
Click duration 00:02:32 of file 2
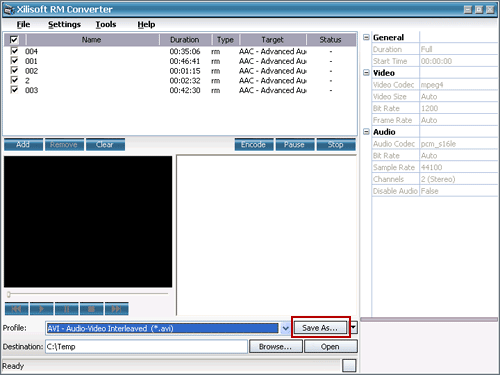(185, 81)
